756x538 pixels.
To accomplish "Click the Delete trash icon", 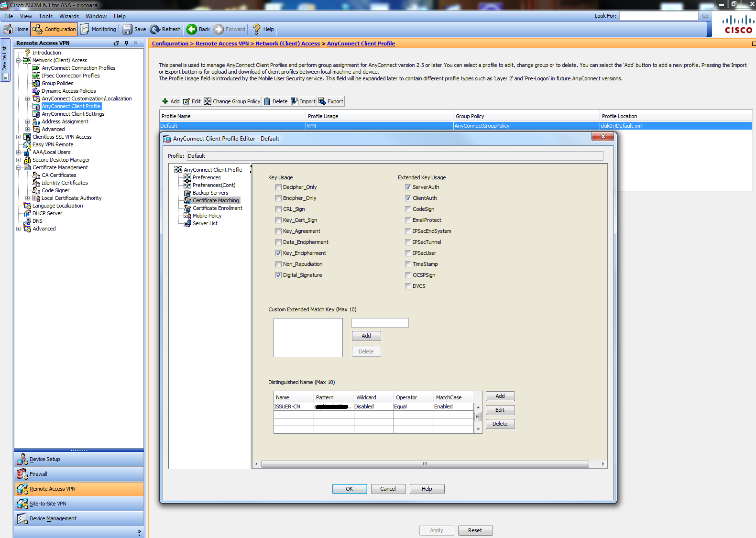I will 267,101.
